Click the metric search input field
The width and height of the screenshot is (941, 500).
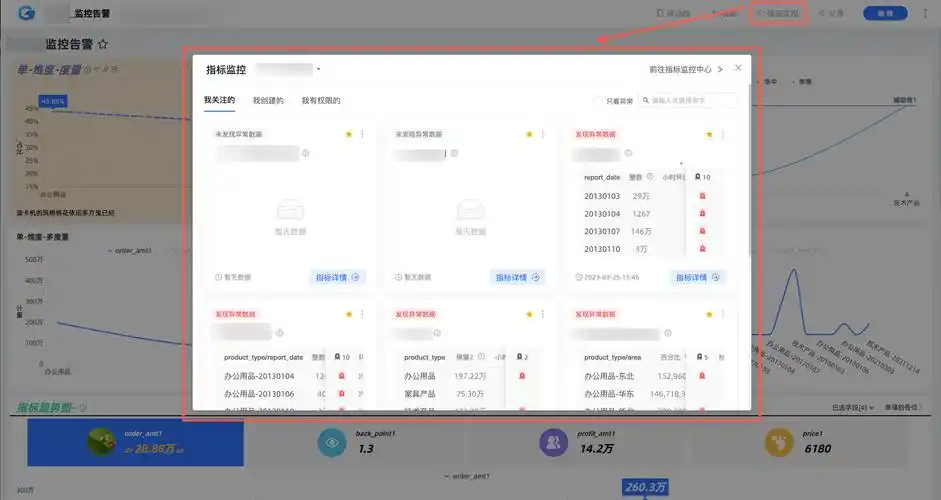coord(688,100)
